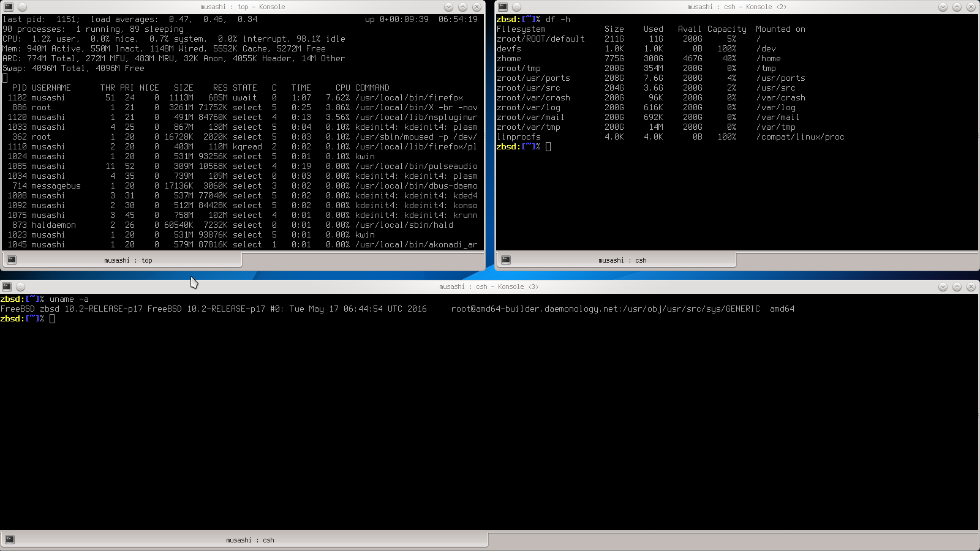Maximize the 'top – Konsole' window
The width and height of the screenshot is (980, 551).
(x=462, y=7)
